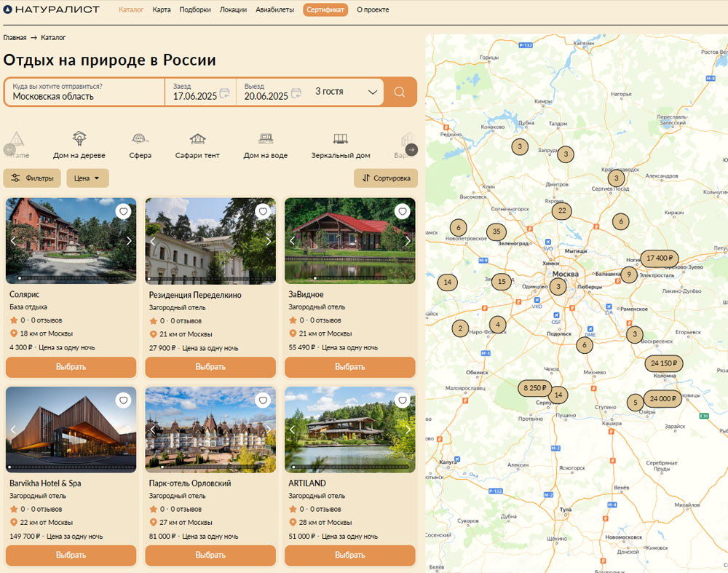This screenshot has height=573, width=728.
Task: Click Выбрать for ARTILAND
Action: point(349,555)
